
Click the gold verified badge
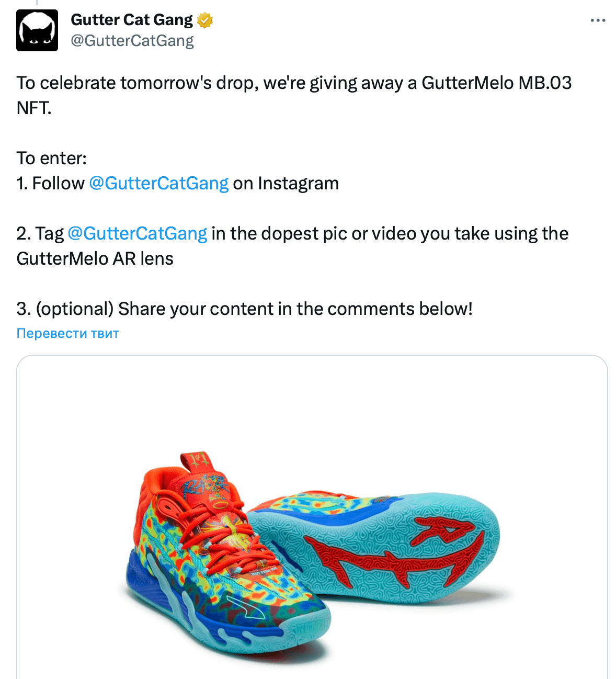pyautogui.click(x=204, y=20)
